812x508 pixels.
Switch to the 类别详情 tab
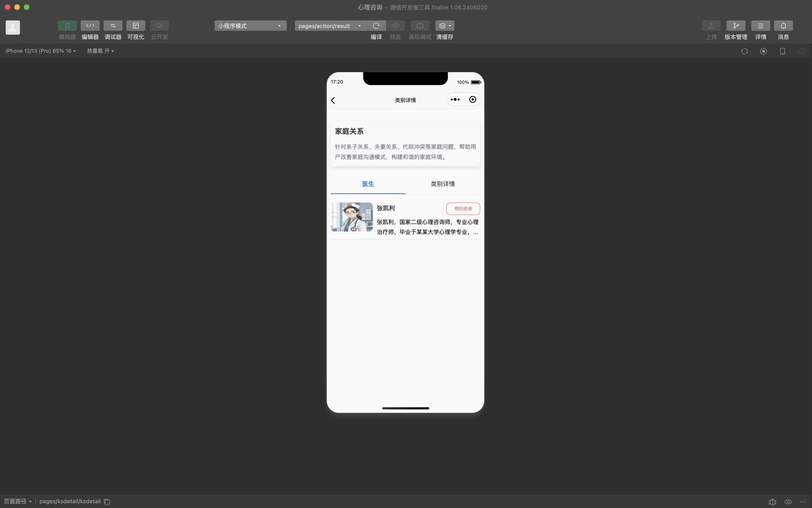coord(443,184)
